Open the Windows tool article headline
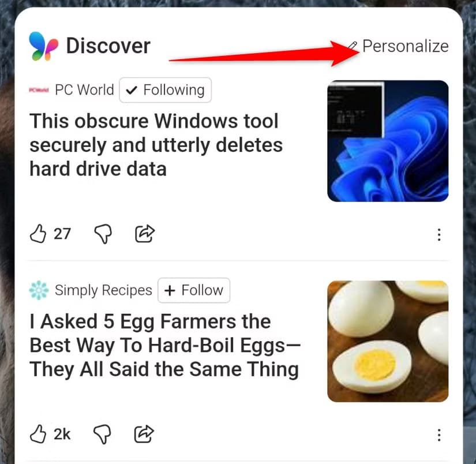Image resolution: width=476 pixels, height=464 pixels. coord(156,145)
